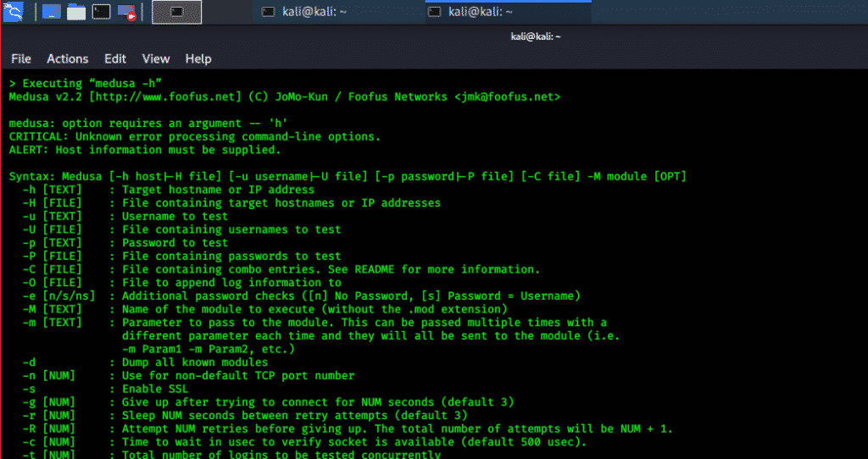Image resolution: width=868 pixels, height=459 pixels.
Task: Click the 'Password to test' description
Action: coord(175,243)
